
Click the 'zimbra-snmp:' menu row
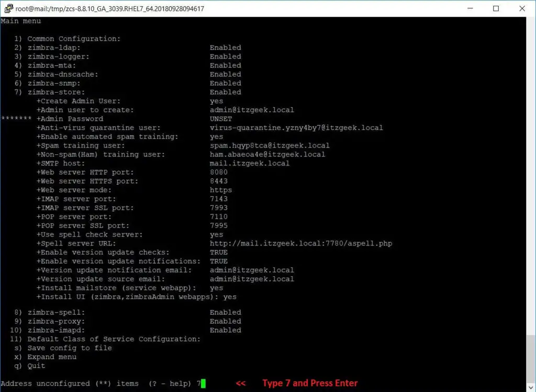pos(128,83)
